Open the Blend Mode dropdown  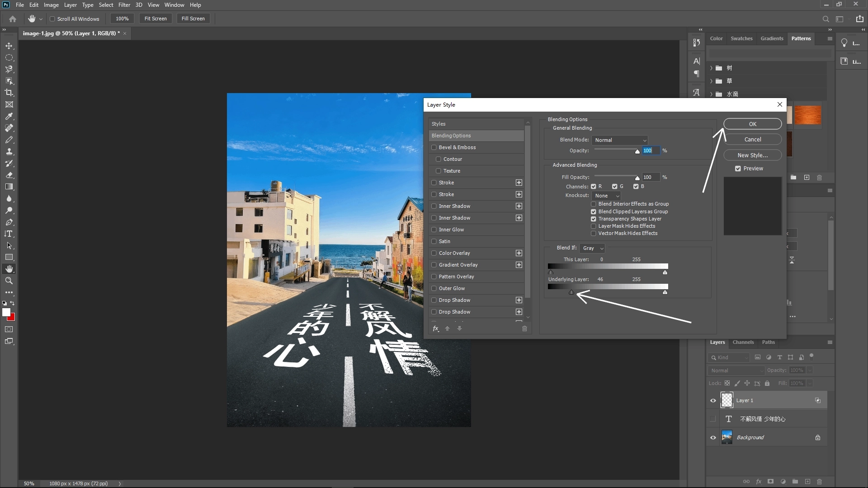[x=620, y=140]
